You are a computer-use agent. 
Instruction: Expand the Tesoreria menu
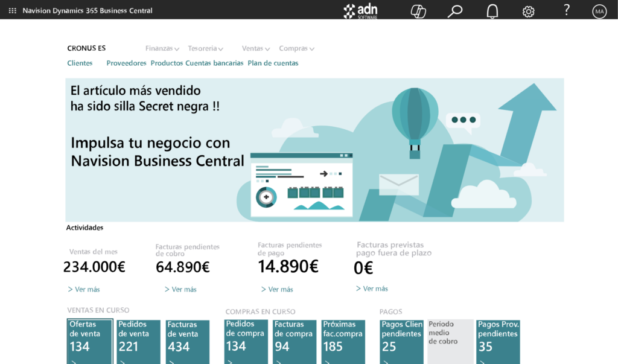point(205,48)
